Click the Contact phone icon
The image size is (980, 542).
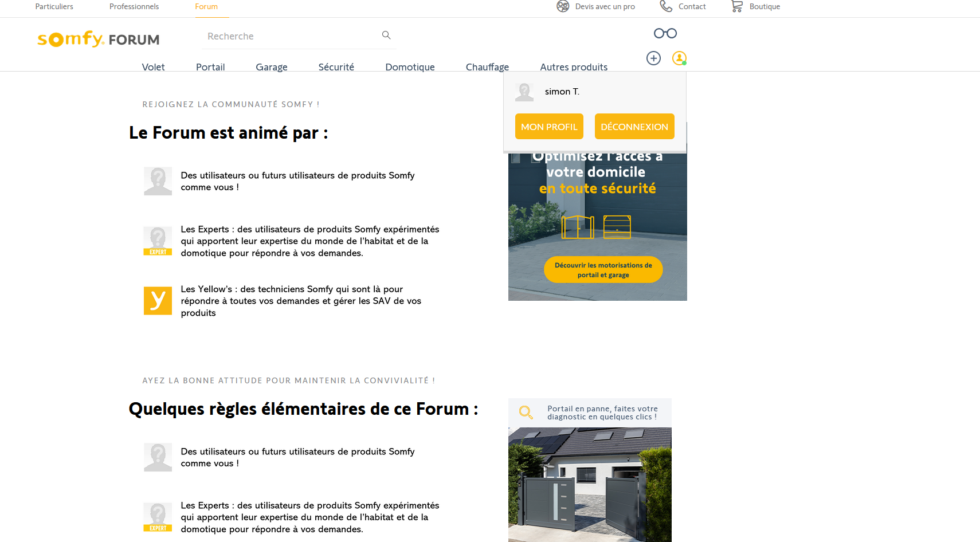[x=665, y=6]
